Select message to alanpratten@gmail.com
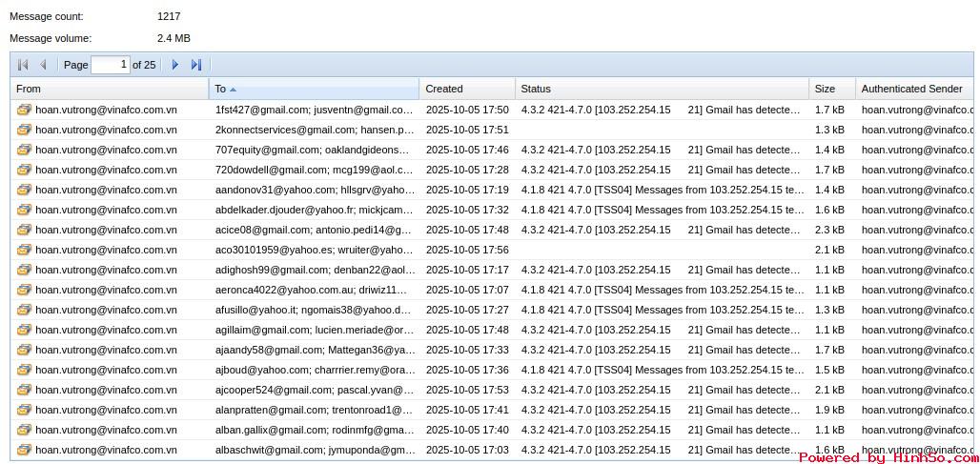Image resolution: width=980 pixels, height=464 pixels. click(x=314, y=410)
